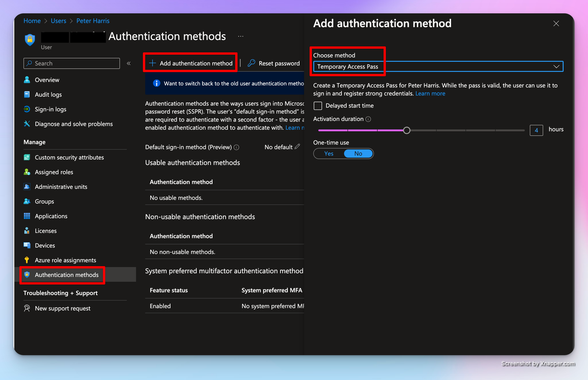Enable the Delayed start time checkbox
This screenshot has width=588, height=380.
coord(318,106)
